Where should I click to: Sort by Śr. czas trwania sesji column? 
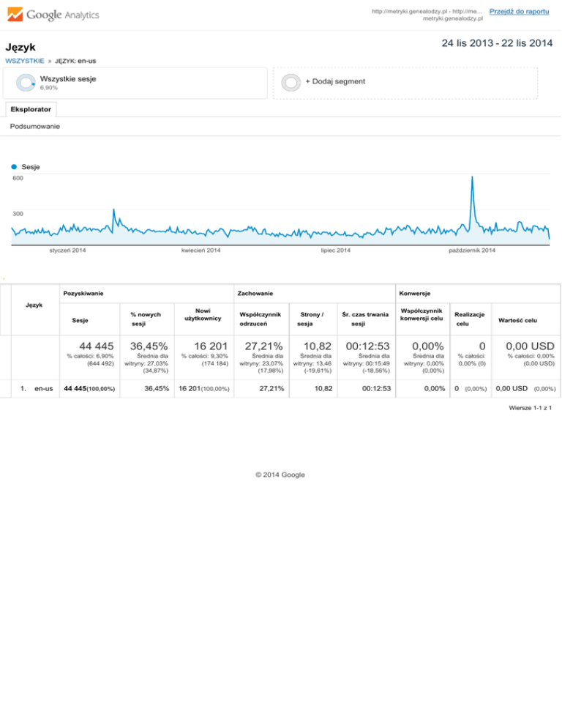click(364, 319)
